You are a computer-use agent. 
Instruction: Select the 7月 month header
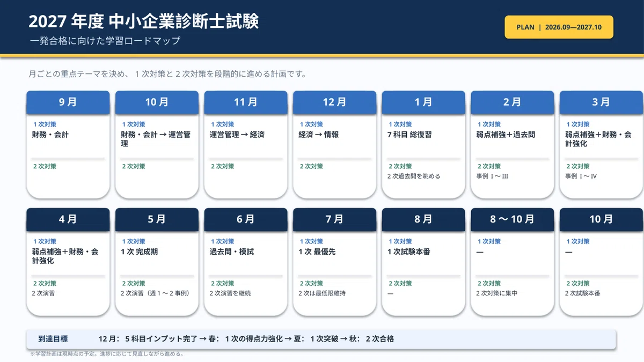334,219
